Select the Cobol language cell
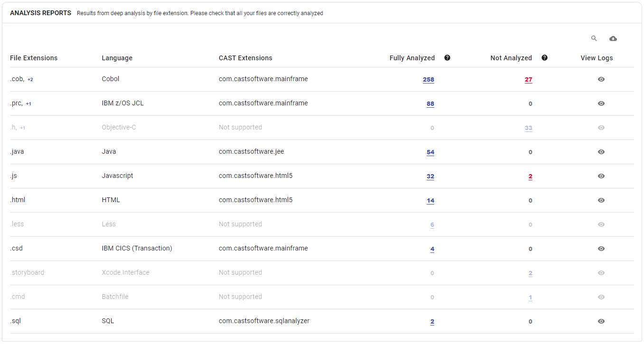 (x=111, y=79)
